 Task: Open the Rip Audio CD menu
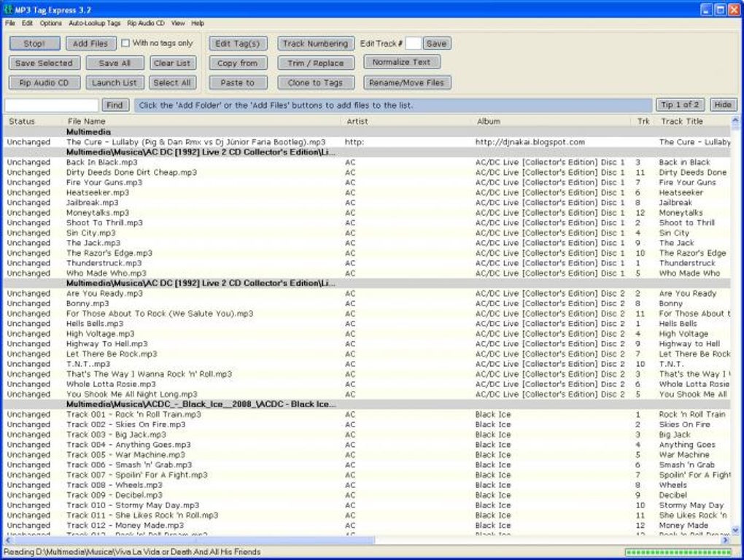click(146, 23)
